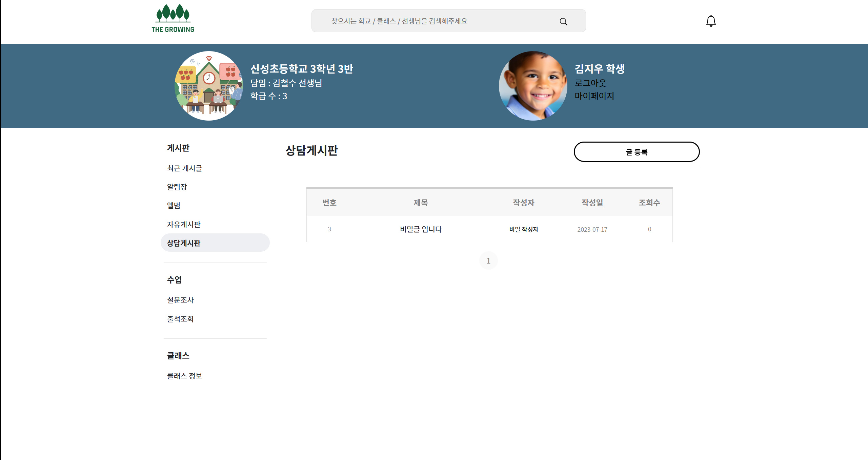
Task: Click the 글 등록 button
Action: coord(637,152)
